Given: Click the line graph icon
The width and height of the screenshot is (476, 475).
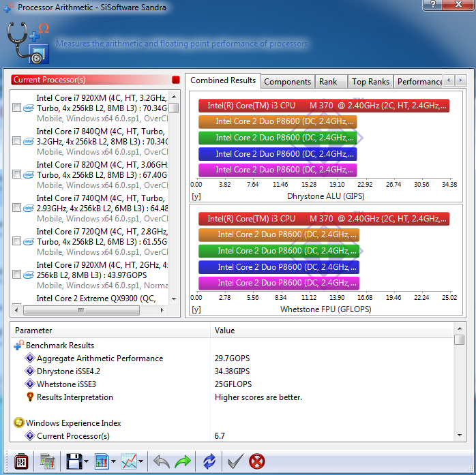Looking at the screenshot, I should [129, 461].
